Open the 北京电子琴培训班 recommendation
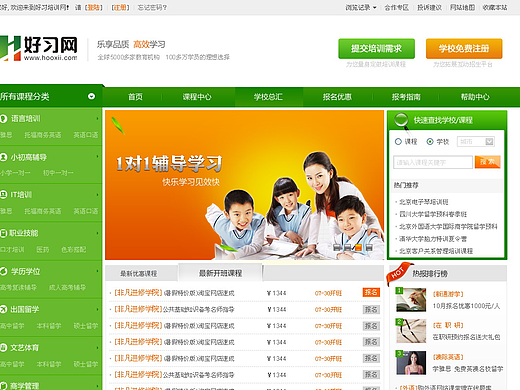Viewport: 520px width, 390px height. (x=424, y=202)
